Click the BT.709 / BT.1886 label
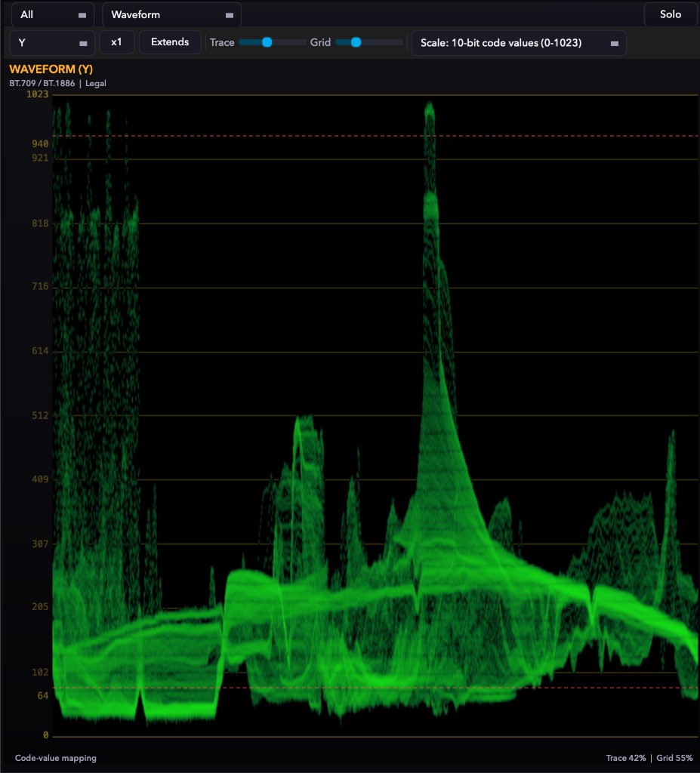 (42, 83)
